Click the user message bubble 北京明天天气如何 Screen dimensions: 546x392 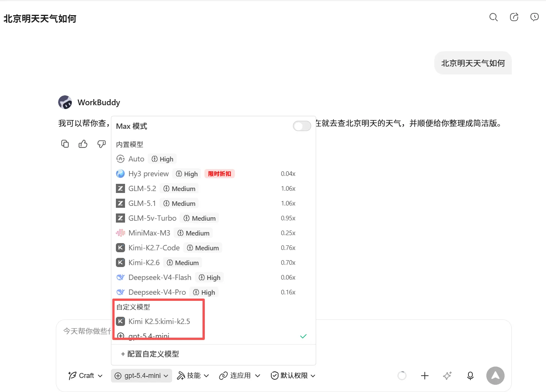473,63
